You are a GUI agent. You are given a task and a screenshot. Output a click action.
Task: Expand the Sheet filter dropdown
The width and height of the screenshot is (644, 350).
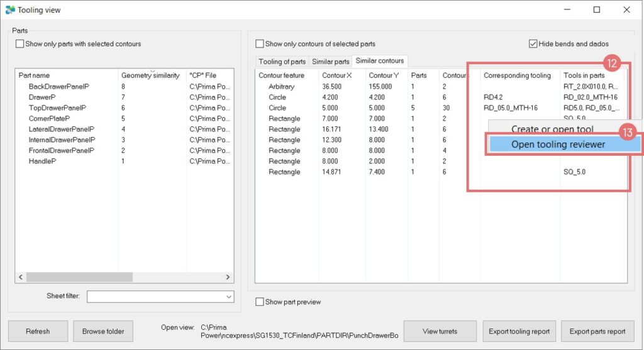[228, 297]
